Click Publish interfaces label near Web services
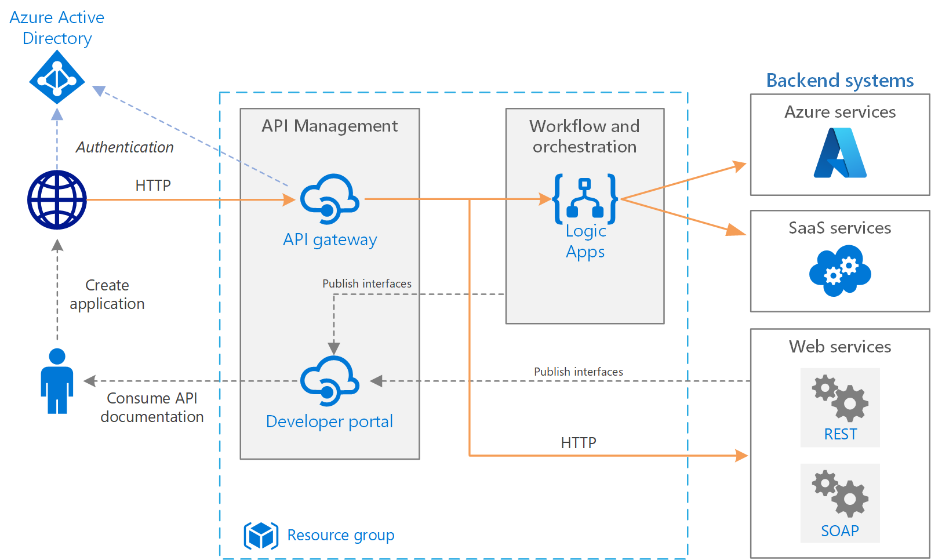Image resolution: width=931 pixels, height=560 pixels. (579, 372)
